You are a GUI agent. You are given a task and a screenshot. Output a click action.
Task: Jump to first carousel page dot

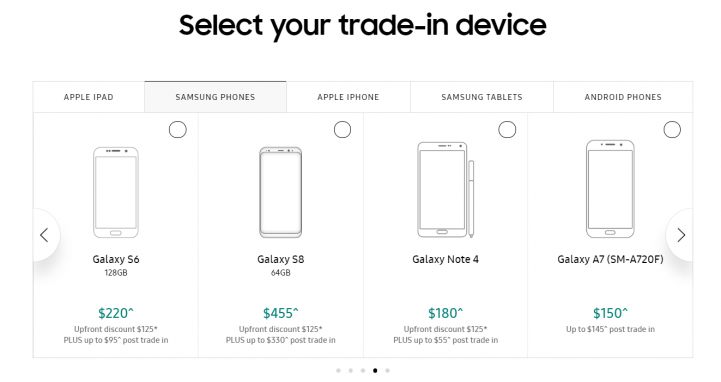[338, 371]
